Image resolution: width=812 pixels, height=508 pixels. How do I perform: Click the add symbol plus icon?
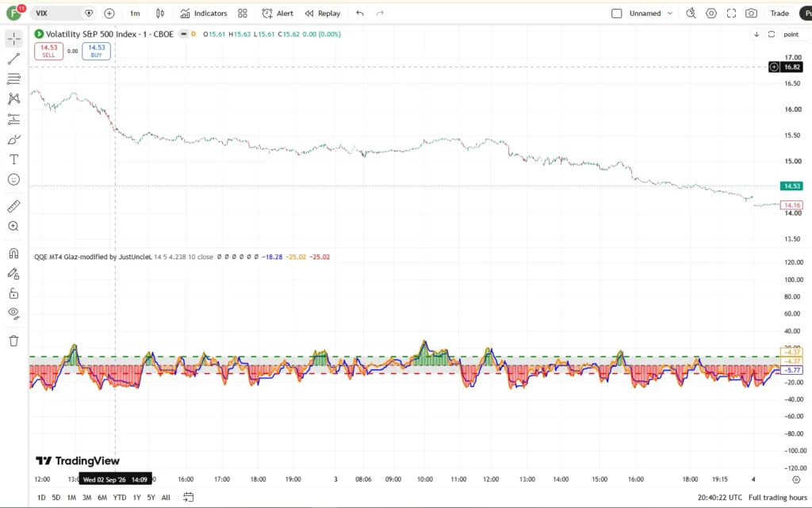[x=109, y=13]
